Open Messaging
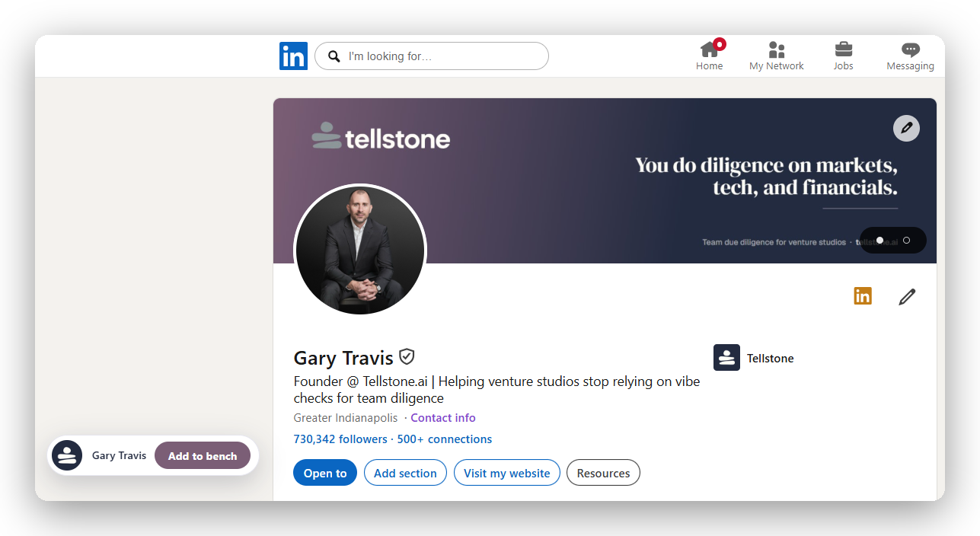This screenshot has height=536, width=980. (x=910, y=56)
